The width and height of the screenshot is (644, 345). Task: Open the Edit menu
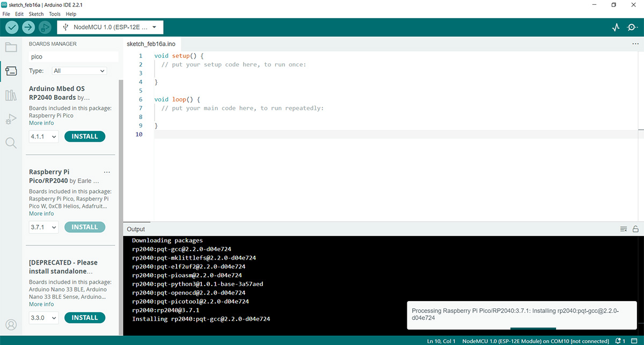19,14
